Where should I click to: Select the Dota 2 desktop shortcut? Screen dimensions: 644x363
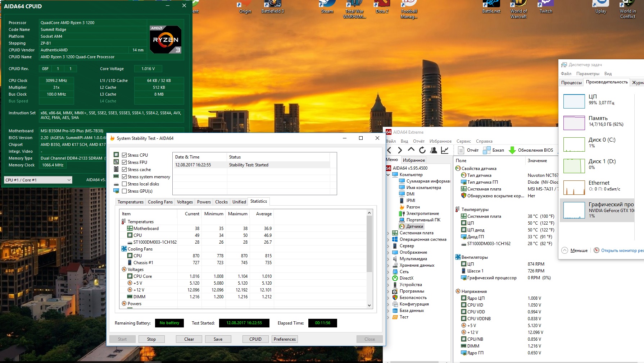coord(382,7)
